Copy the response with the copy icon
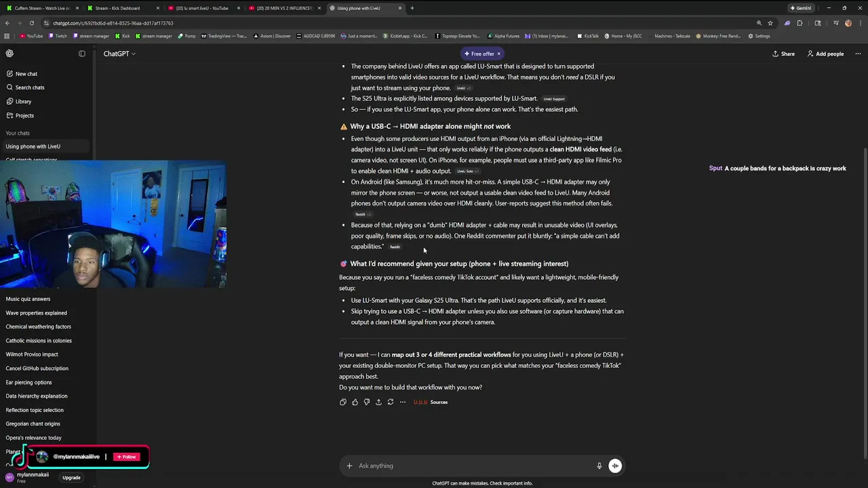 pyautogui.click(x=343, y=402)
